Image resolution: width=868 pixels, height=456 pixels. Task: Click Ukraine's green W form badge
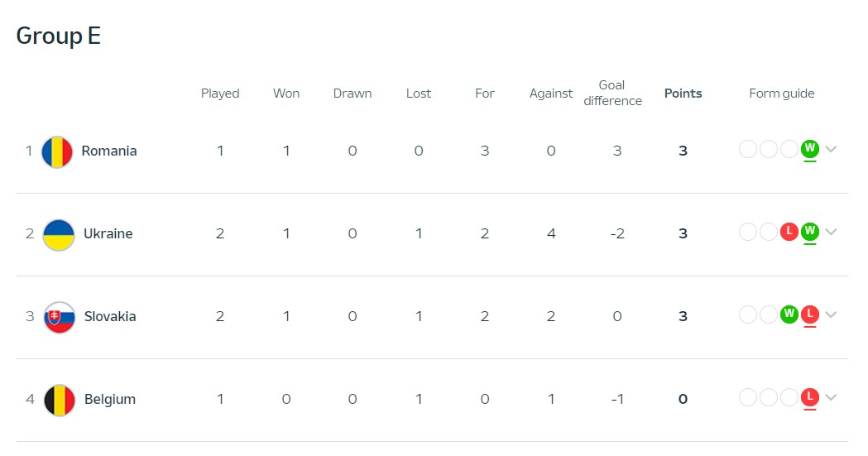click(810, 232)
